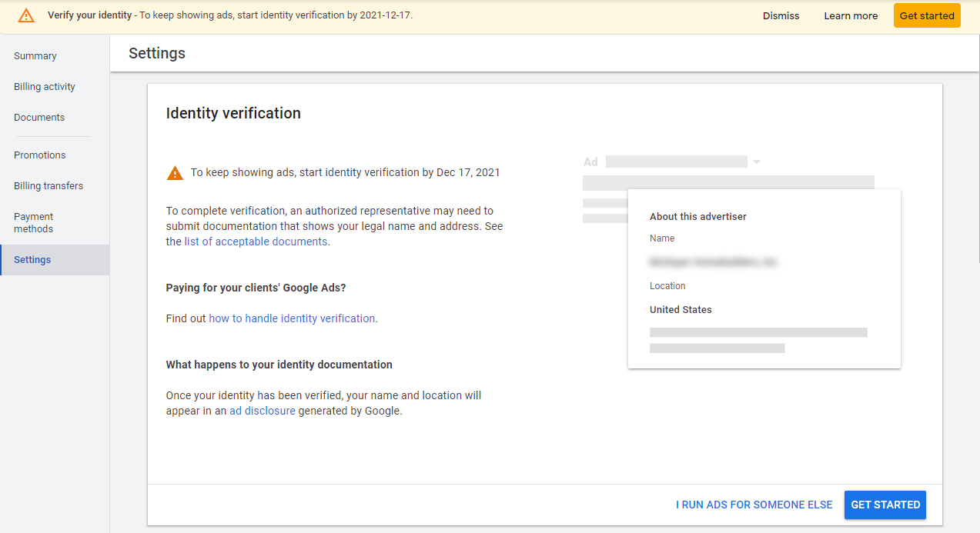Click the dropdown arrow in the ad preview
980x533 pixels.
757,162
